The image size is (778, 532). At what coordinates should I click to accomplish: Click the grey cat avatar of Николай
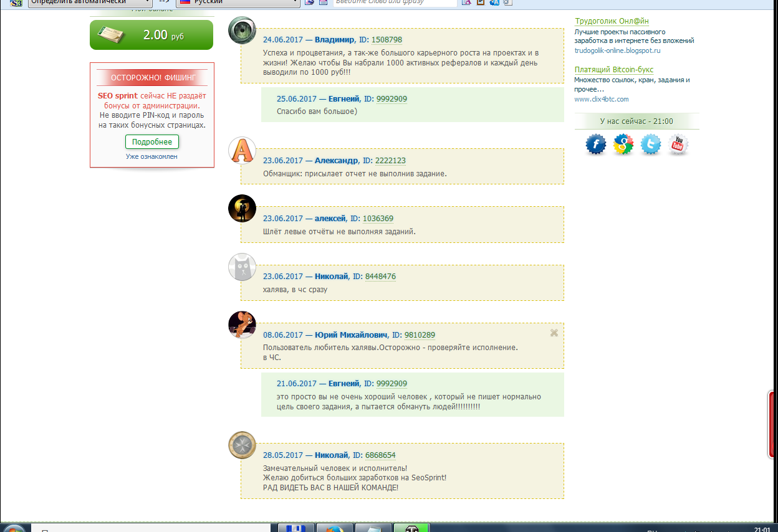(x=243, y=267)
